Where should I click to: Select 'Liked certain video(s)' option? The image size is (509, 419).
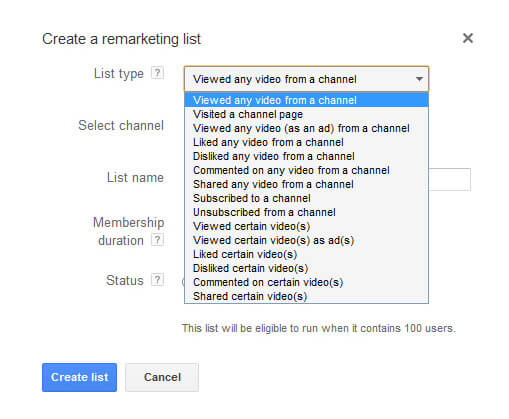point(306,254)
